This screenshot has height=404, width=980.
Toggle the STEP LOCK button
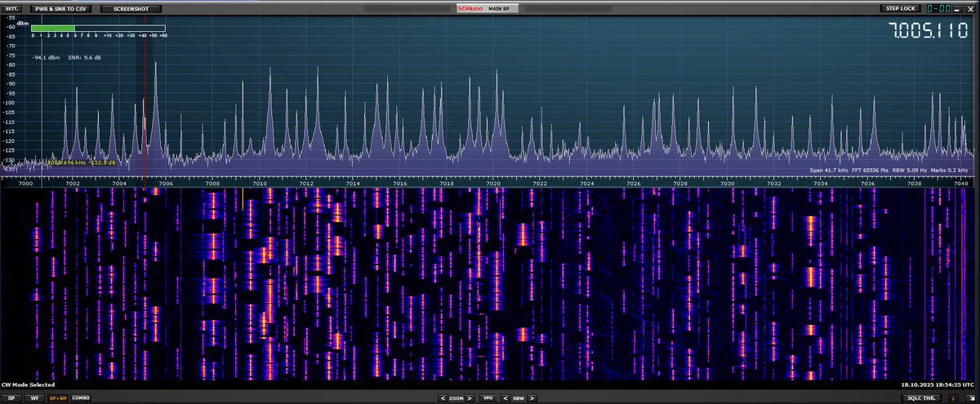point(899,8)
